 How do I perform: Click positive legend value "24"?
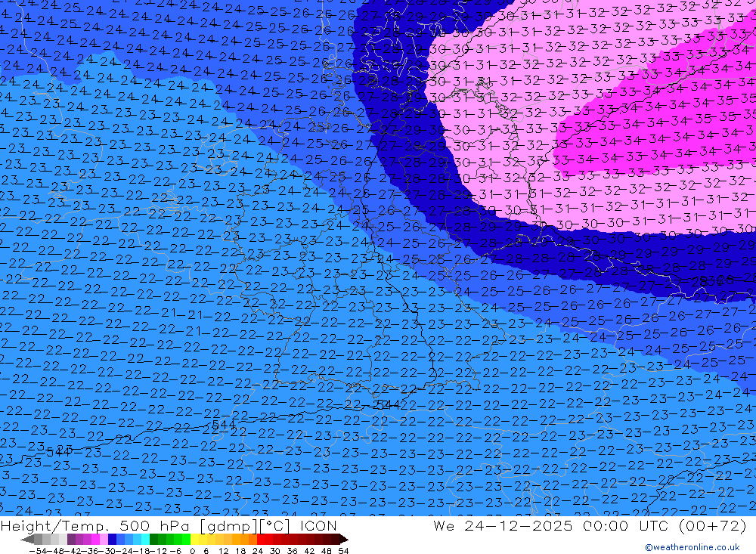[258, 551]
